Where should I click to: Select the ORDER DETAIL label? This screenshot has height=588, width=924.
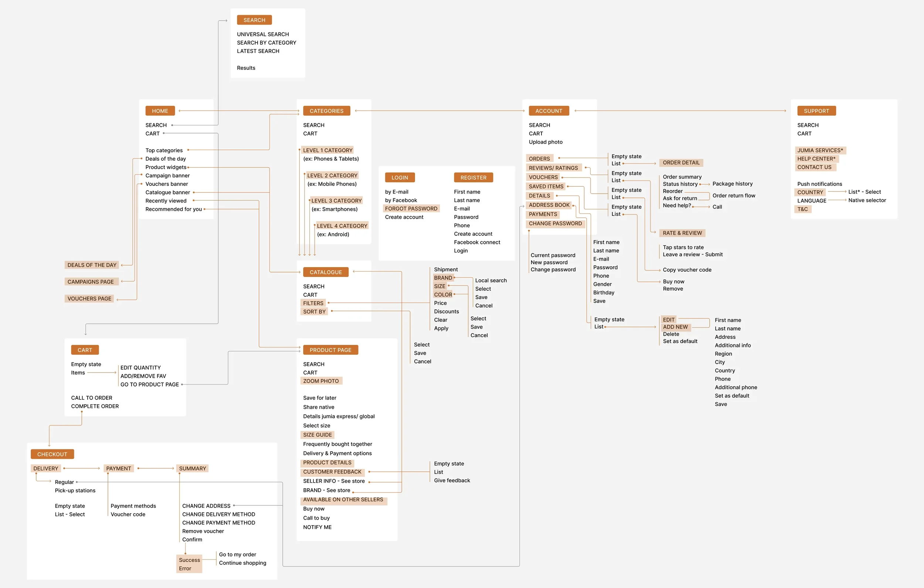[x=681, y=163]
